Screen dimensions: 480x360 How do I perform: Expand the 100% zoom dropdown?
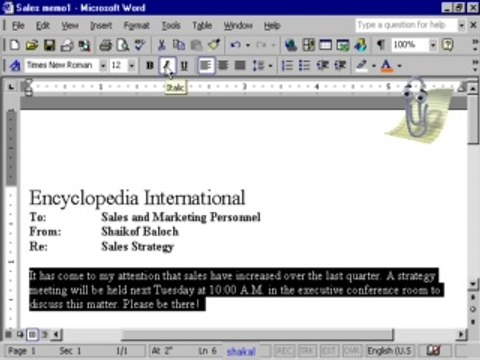point(433,45)
